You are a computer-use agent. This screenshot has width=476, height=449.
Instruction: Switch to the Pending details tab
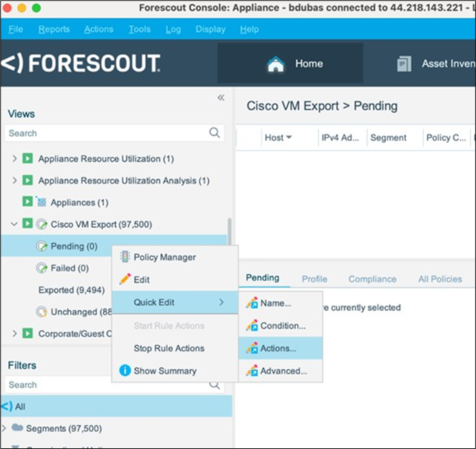263,278
